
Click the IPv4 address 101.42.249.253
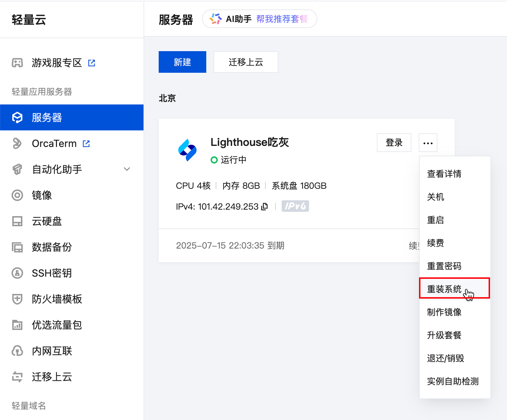pyautogui.click(x=228, y=206)
